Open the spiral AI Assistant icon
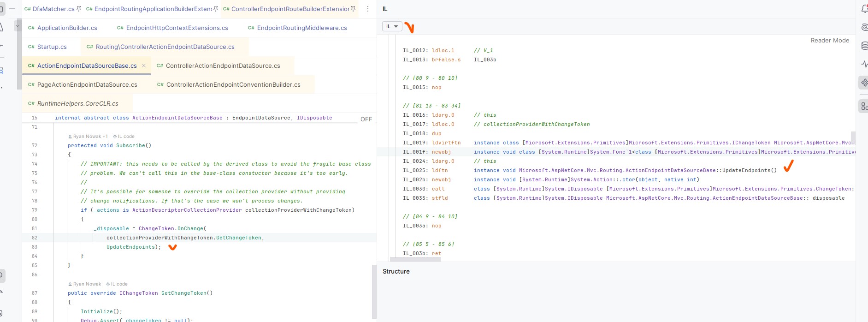The height and width of the screenshot is (322, 868). click(x=864, y=28)
